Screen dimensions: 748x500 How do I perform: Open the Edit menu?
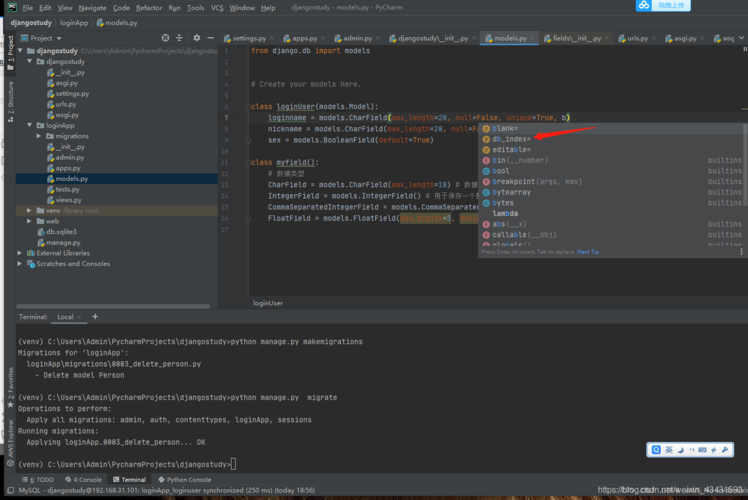(x=45, y=8)
